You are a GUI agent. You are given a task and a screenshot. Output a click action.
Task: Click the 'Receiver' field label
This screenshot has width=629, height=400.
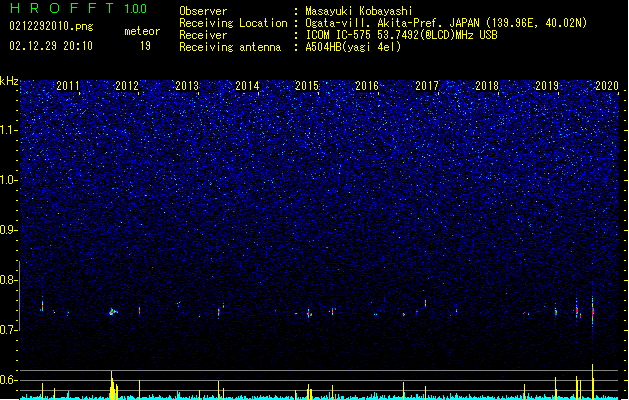(203, 35)
